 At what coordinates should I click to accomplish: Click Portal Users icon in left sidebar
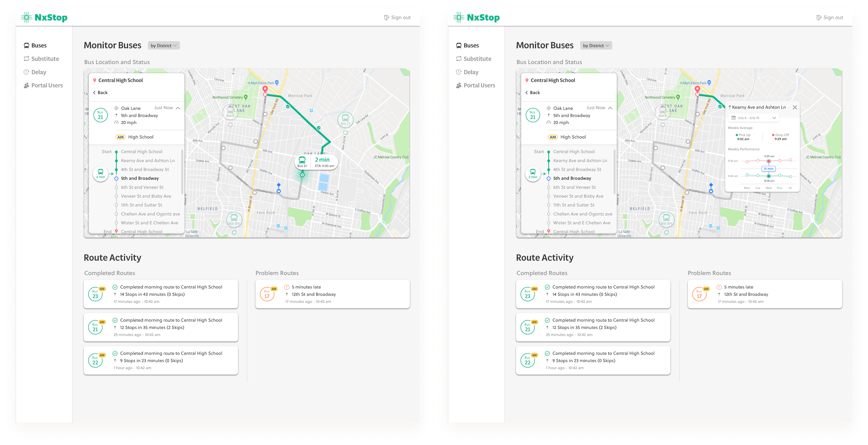26,86
